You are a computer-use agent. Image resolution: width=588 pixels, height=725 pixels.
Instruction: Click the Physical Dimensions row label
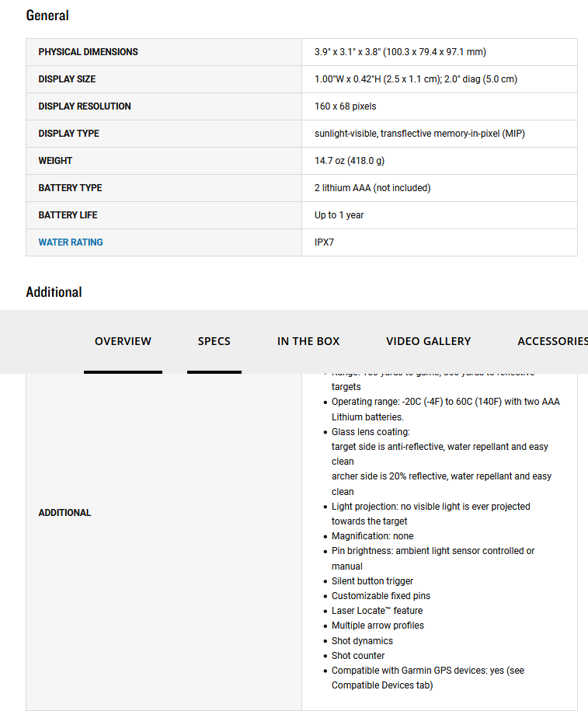coord(88,52)
